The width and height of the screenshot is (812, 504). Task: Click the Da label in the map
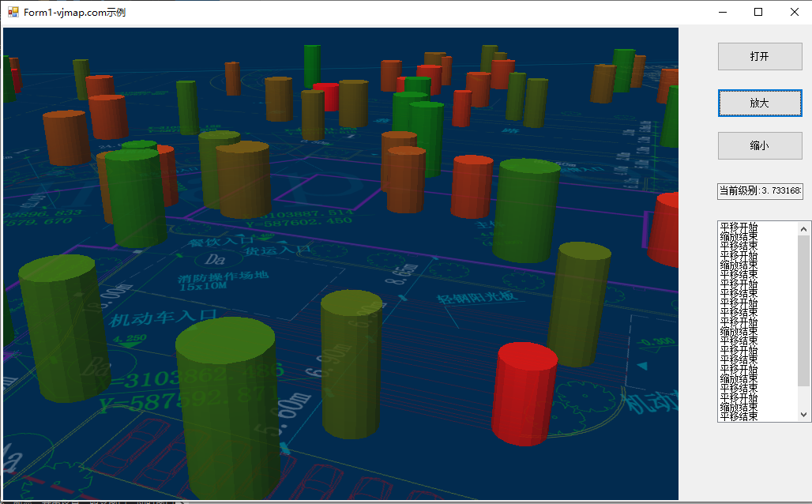tap(215, 259)
